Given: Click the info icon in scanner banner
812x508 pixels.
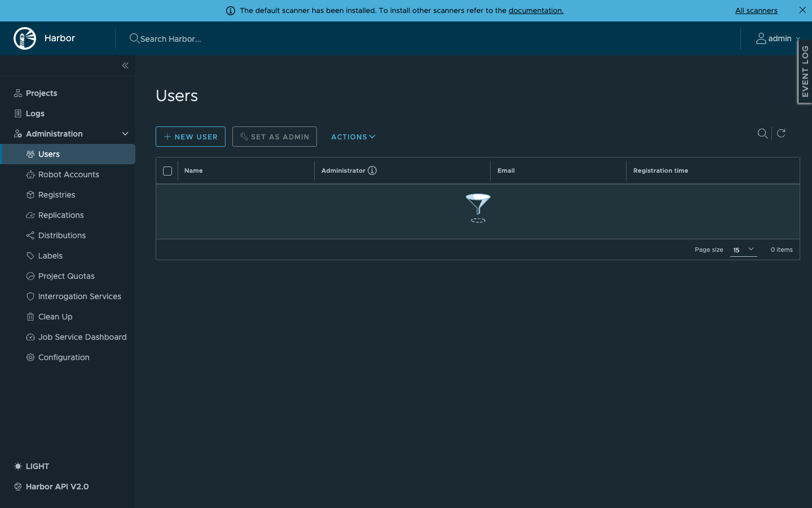Looking at the screenshot, I should (x=231, y=11).
